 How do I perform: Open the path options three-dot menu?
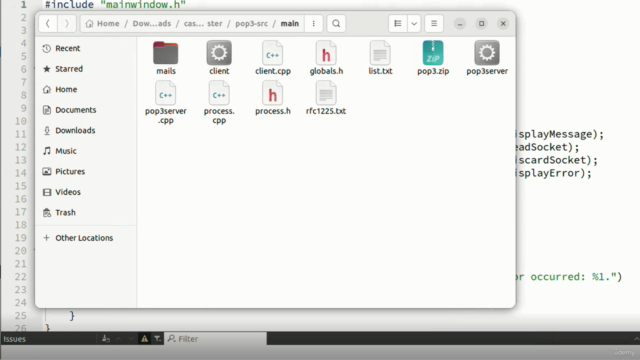(x=313, y=24)
